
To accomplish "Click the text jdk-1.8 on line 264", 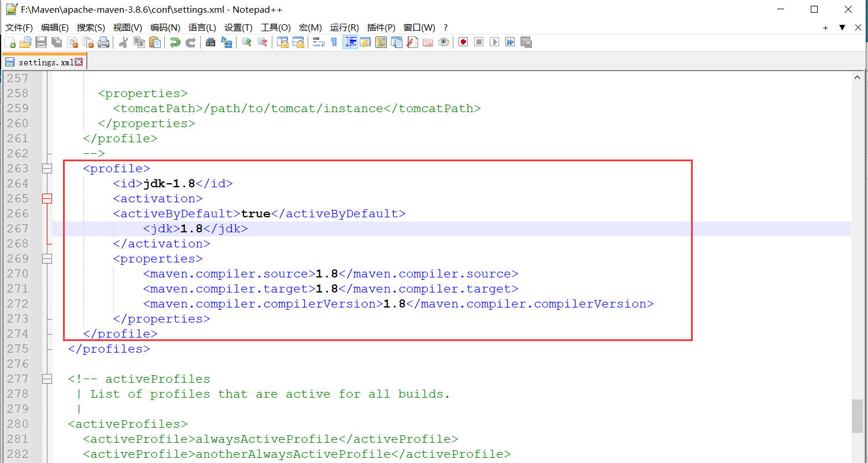I will pos(169,184).
